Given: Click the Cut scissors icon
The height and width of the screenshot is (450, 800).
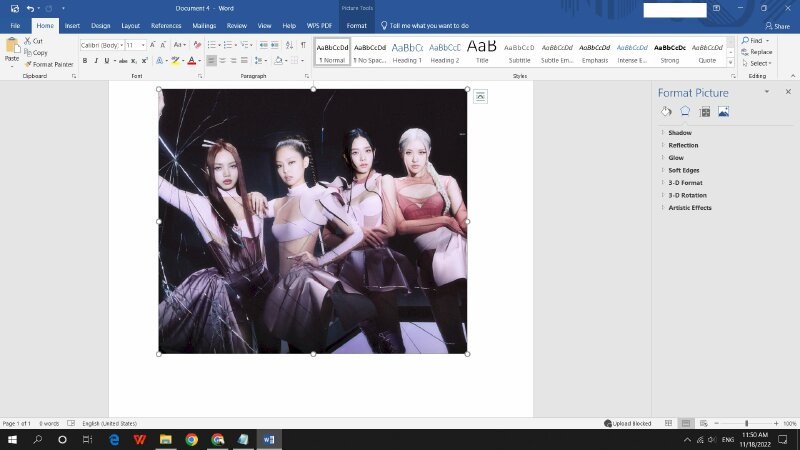Looking at the screenshot, I should 29,41.
